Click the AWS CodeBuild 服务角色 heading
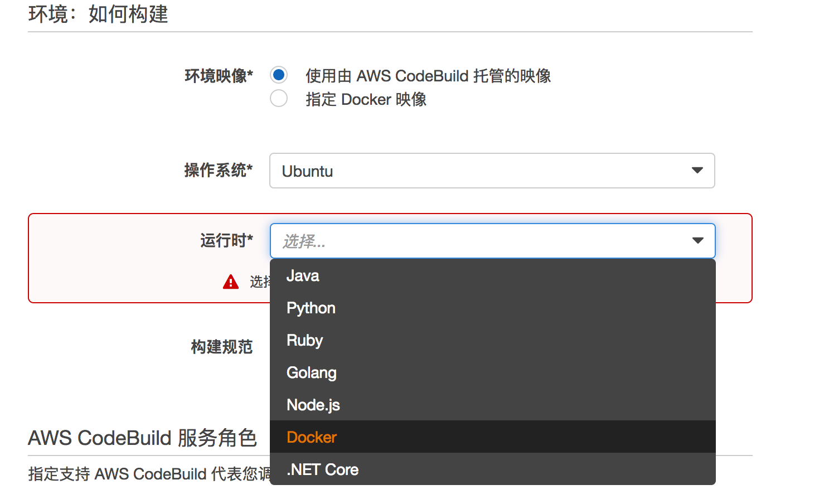824x504 pixels. pyautogui.click(x=142, y=438)
